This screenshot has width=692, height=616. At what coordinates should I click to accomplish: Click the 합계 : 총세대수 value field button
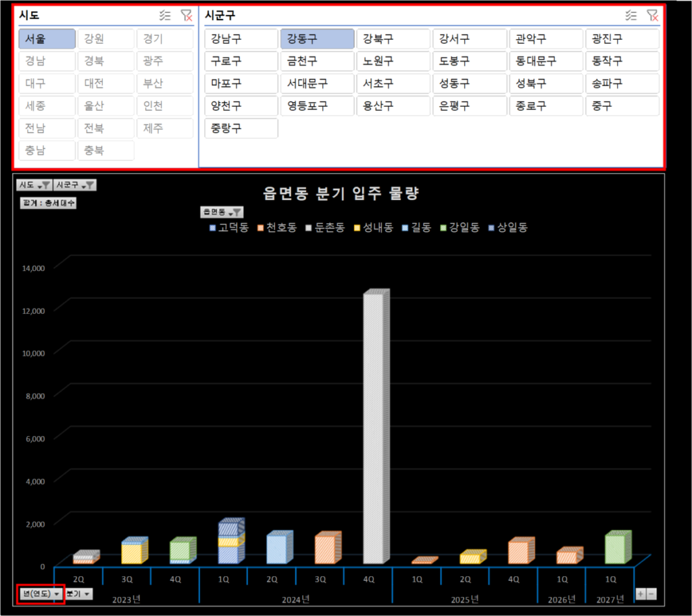click(49, 203)
